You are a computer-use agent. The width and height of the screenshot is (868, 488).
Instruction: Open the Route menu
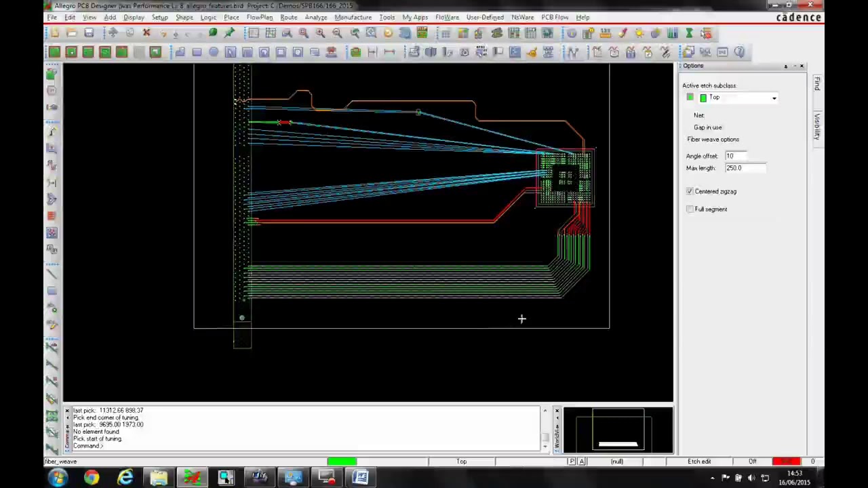[x=288, y=18]
